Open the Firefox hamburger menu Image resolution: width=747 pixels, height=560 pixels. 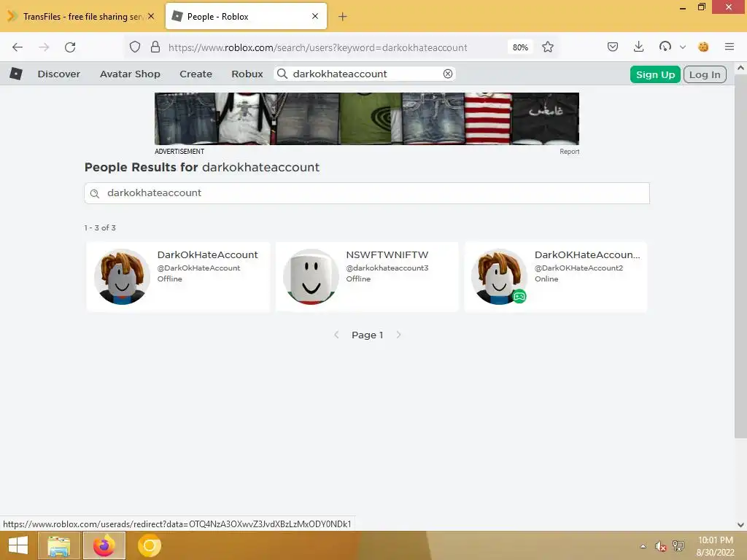click(x=729, y=47)
